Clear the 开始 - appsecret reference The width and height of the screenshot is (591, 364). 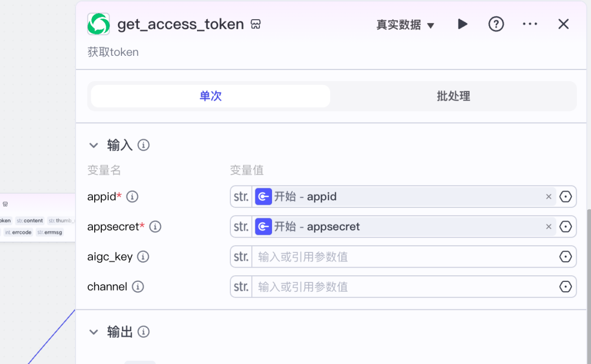[x=548, y=227]
